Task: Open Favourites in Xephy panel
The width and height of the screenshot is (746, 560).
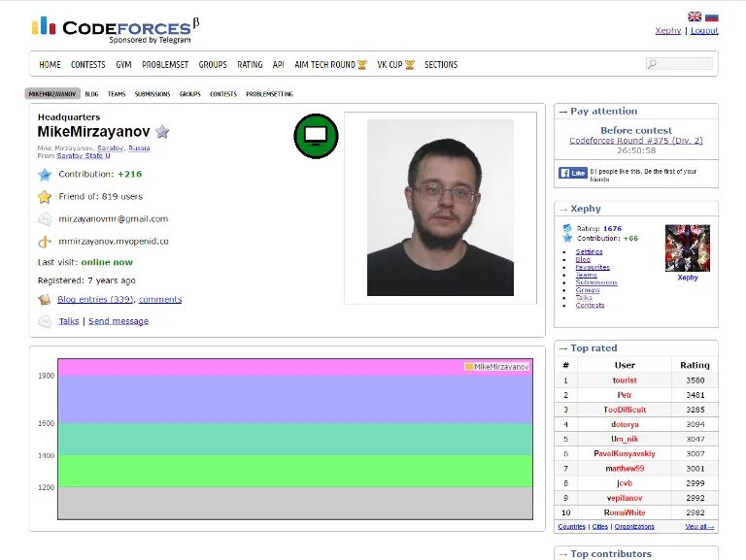Action: pos(593,267)
